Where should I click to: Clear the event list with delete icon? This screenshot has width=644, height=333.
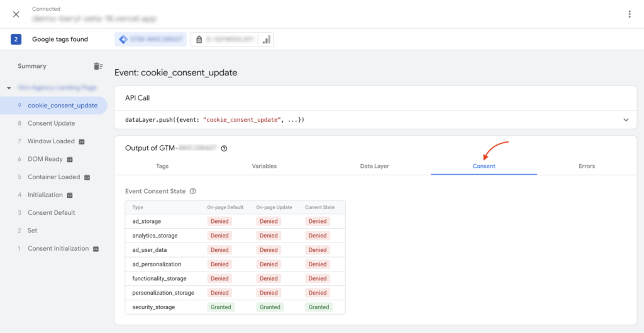[x=98, y=66]
